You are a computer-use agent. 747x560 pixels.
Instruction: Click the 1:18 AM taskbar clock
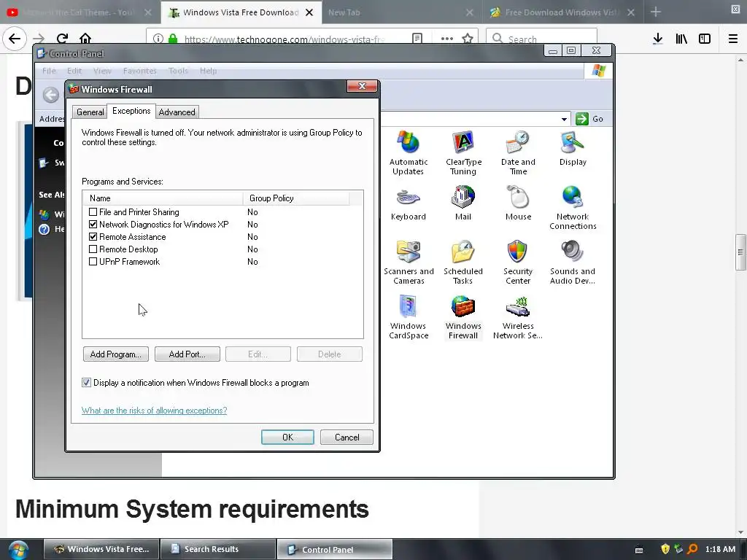720,549
